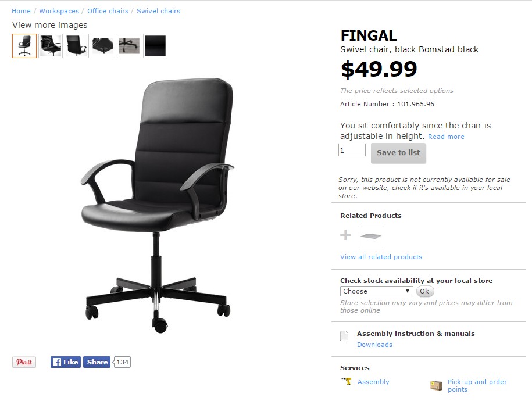Select the black fabric swatch thumbnail
Screen dimensions: 532x408
click(x=155, y=46)
